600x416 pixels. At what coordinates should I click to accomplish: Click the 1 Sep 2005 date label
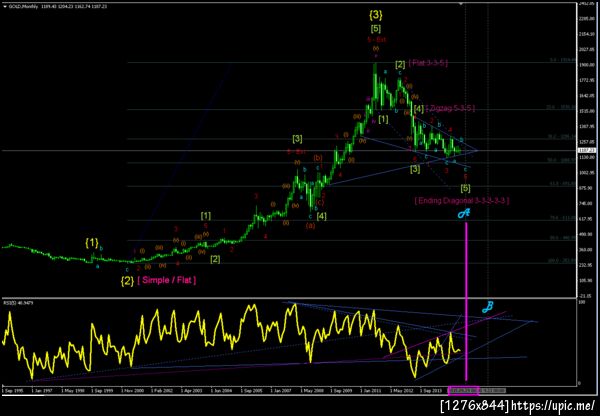point(252,391)
